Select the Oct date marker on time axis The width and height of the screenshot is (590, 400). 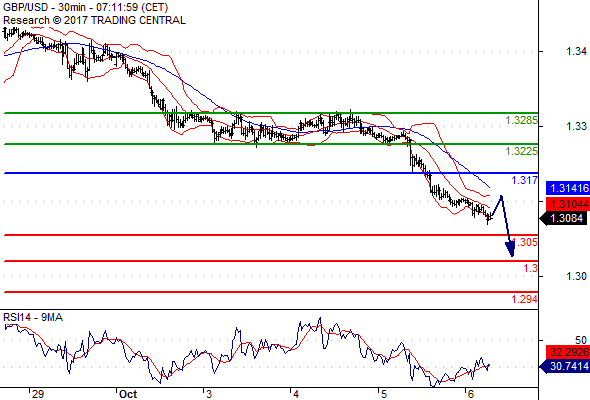pyautogui.click(x=128, y=394)
